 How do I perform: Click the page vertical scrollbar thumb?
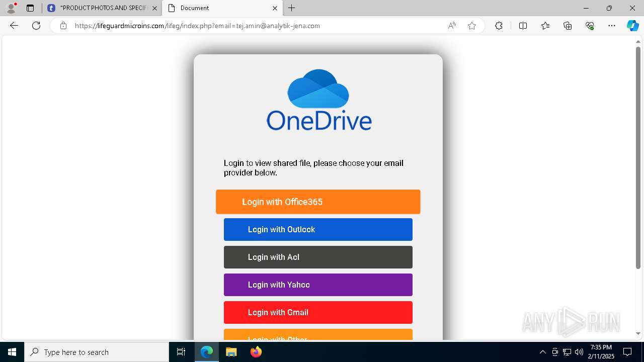[x=638, y=157]
